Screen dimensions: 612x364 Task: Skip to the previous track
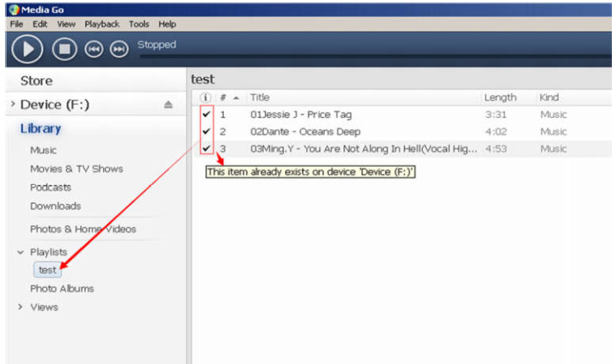pos(93,50)
